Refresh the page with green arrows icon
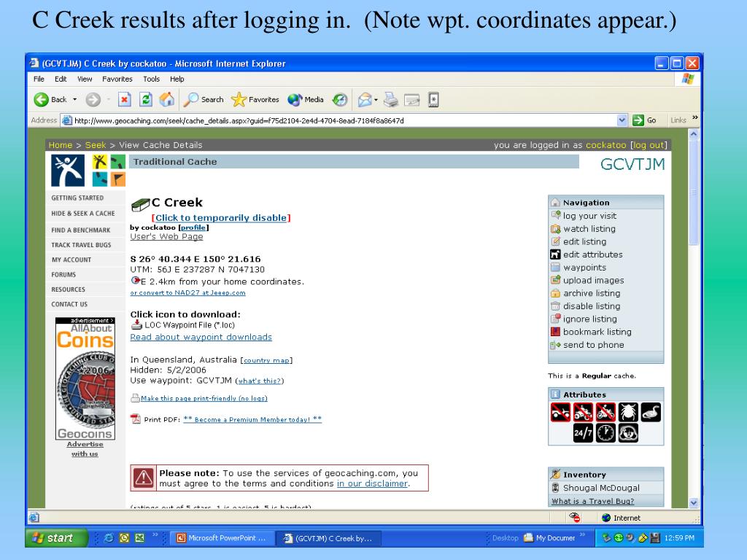 (145, 99)
